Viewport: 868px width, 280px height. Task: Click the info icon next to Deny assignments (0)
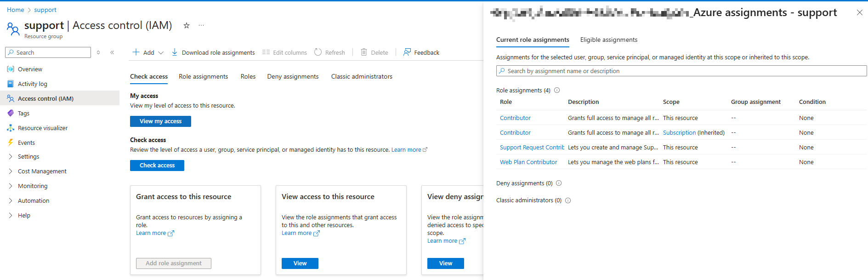(x=559, y=183)
